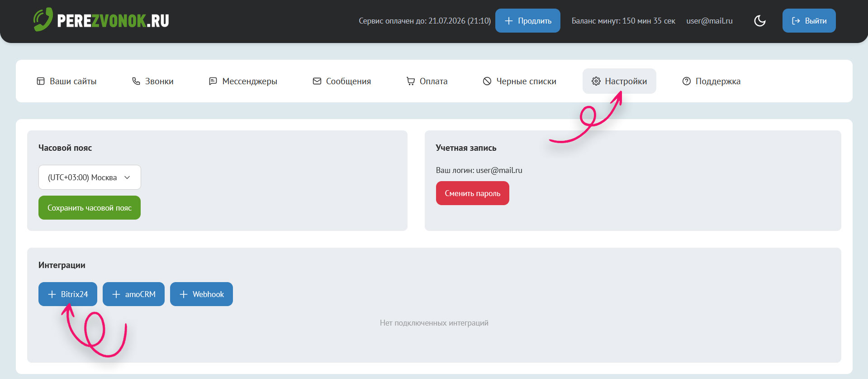Image resolution: width=868 pixels, height=379 pixels.
Task: Click the gear icon beside Настройки
Action: [596, 81]
